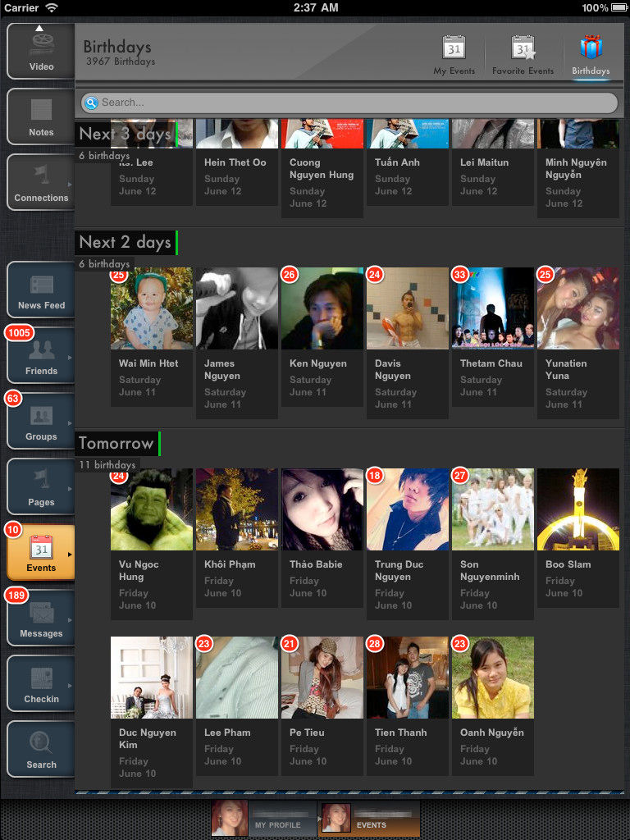The width and height of the screenshot is (630, 840).
Task: Open the Groups sidebar icon
Action: pos(41,421)
